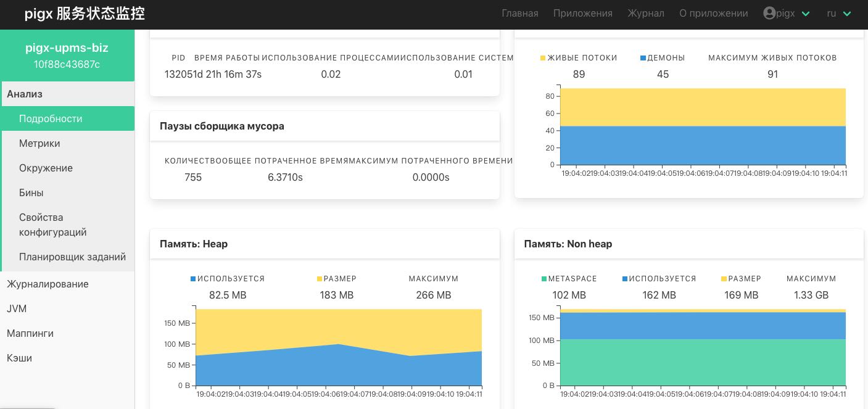Click the pigx 服务状态监控 brand title

coord(85,14)
